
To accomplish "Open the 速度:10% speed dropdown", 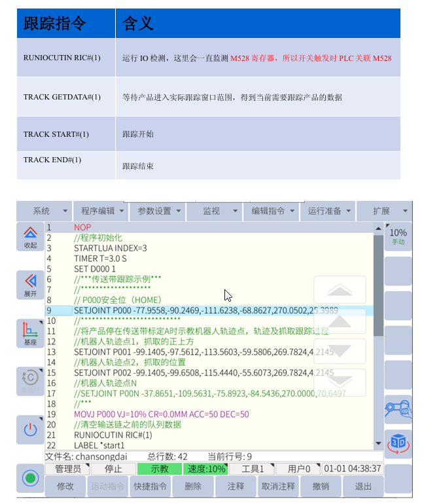I will pyautogui.click(x=205, y=469).
